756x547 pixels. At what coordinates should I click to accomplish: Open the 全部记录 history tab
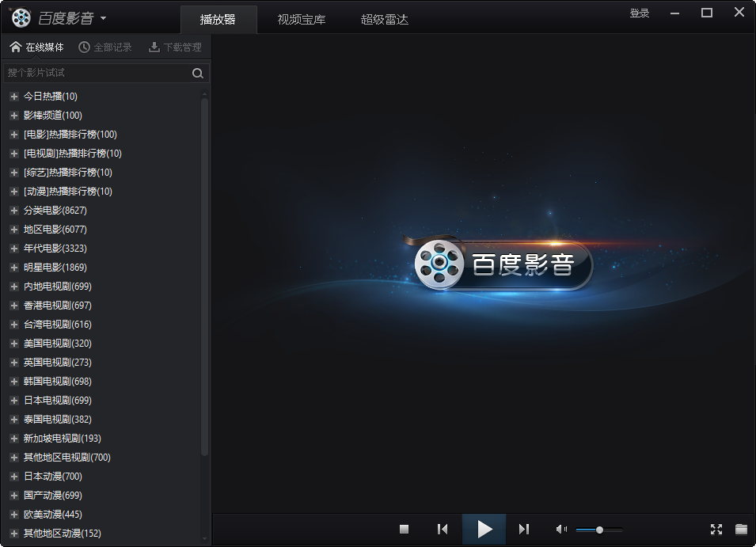point(105,47)
